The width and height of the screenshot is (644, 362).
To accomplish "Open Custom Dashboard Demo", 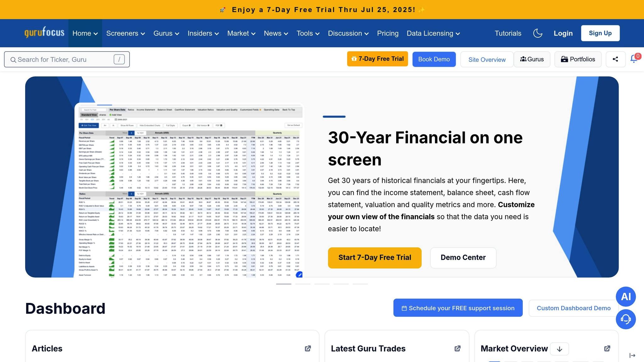I will click(574, 308).
